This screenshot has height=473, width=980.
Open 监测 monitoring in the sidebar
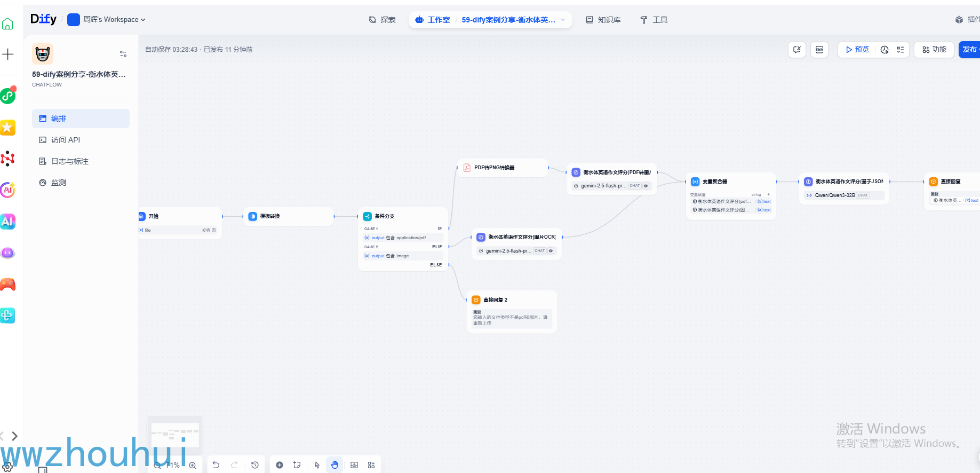(x=81, y=183)
